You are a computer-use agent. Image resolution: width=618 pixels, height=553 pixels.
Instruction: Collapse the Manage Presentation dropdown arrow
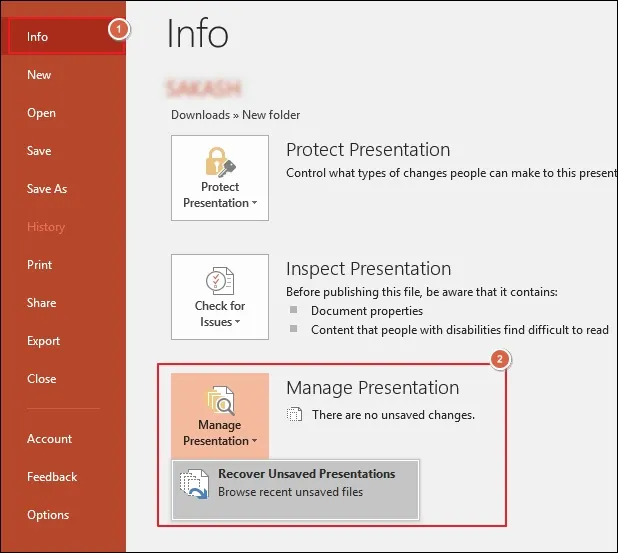(x=254, y=441)
